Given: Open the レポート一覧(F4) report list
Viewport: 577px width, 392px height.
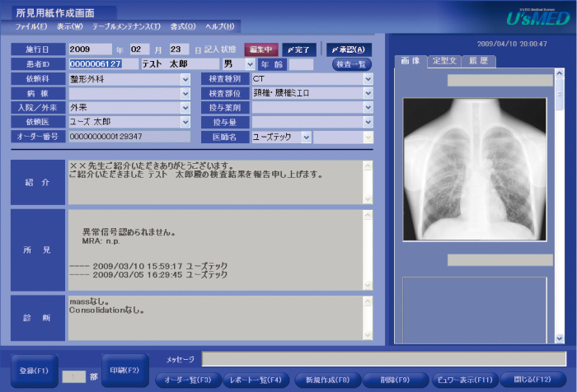Looking at the screenshot, I should click(256, 380).
